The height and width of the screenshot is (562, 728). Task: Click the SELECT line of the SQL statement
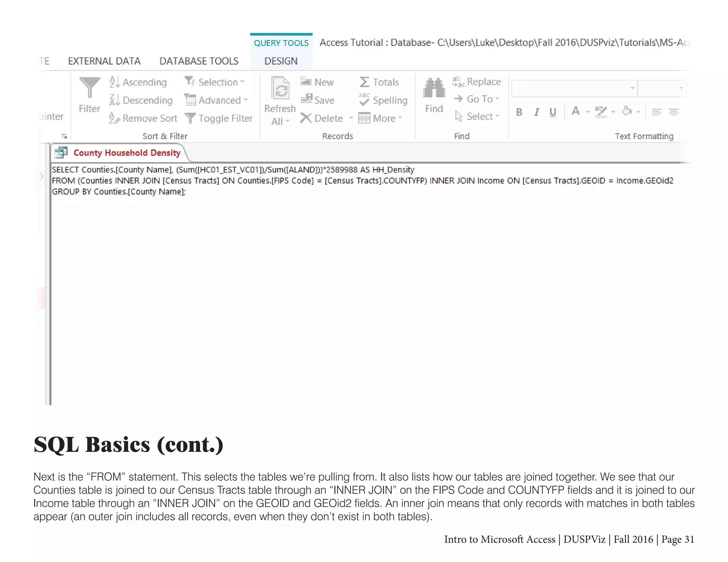click(x=233, y=170)
